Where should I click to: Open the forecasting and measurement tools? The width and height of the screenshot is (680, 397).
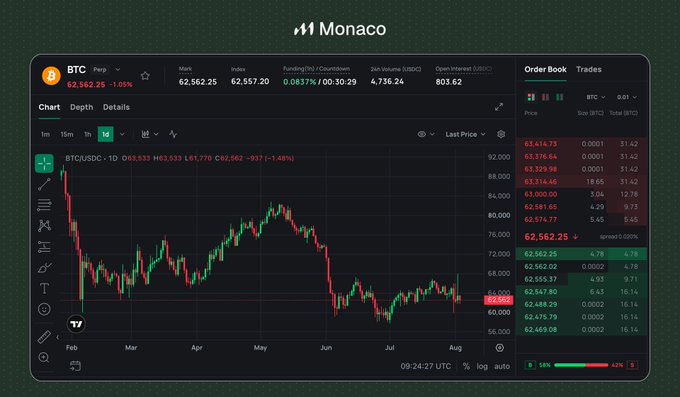pos(44,246)
